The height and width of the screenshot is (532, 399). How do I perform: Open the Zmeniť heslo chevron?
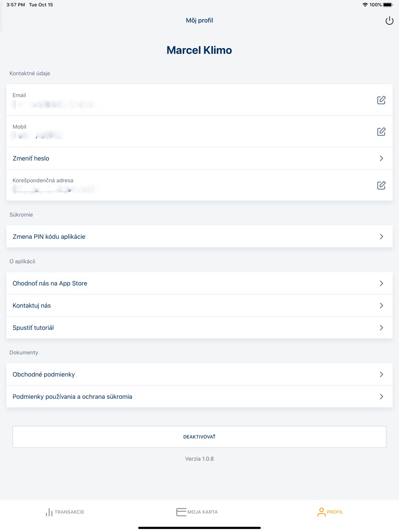click(x=381, y=158)
